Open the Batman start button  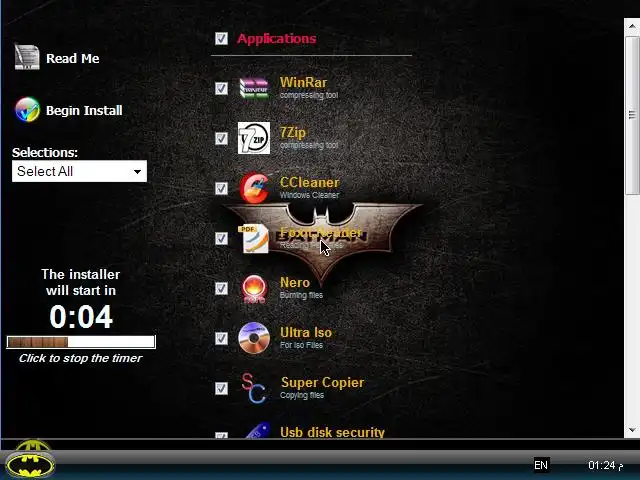(x=30, y=460)
